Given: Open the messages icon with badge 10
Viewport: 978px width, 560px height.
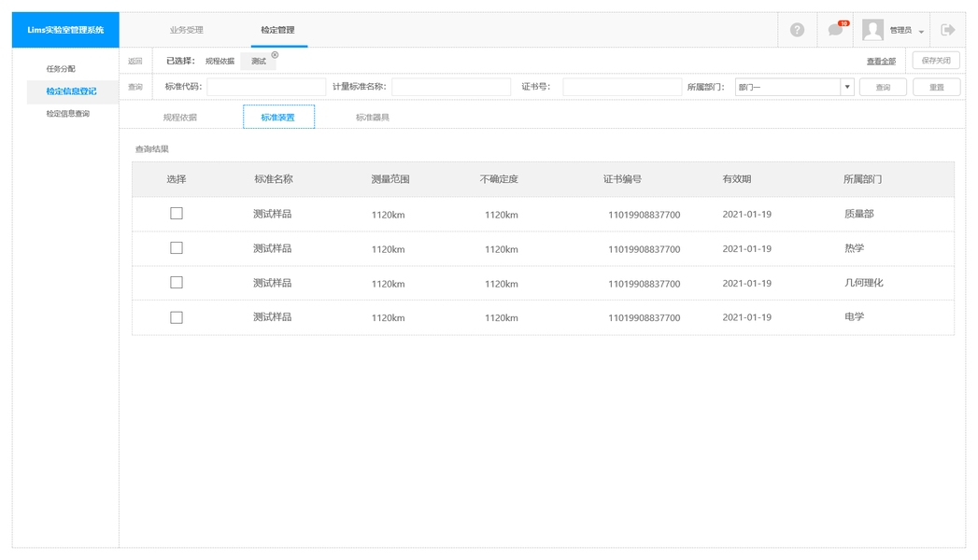Looking at the screenshot, I should coord(836,29).
